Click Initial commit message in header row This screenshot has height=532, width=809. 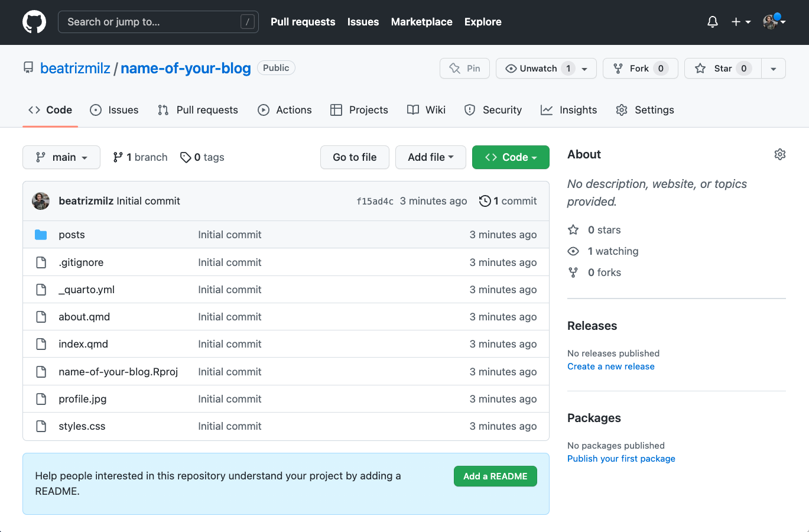pyautogui.click(x=148, y=201)
